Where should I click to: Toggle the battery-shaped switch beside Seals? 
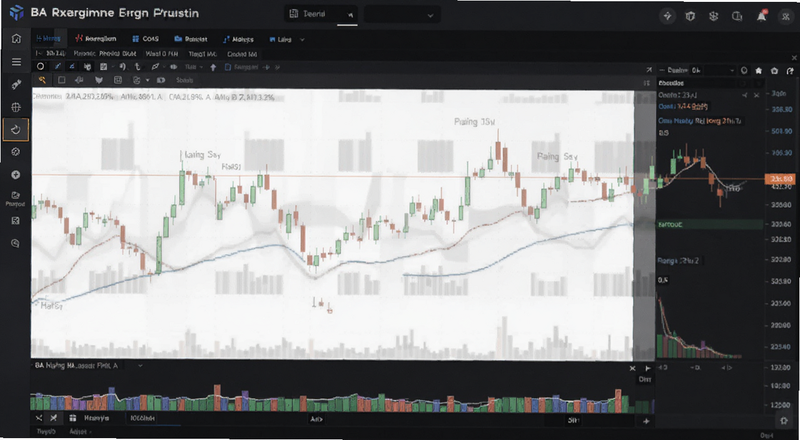tap(161, 80)
